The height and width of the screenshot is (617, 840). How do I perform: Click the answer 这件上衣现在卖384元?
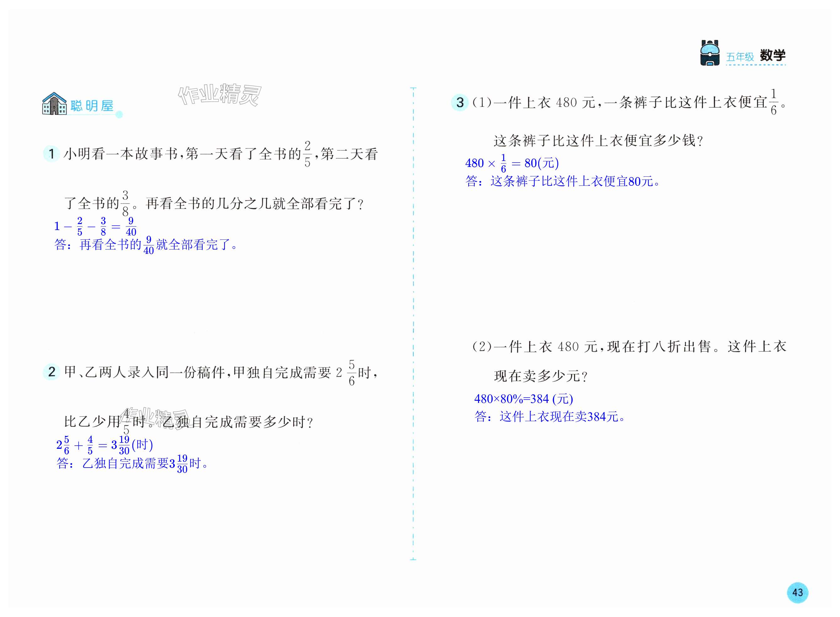pos(550,416)
